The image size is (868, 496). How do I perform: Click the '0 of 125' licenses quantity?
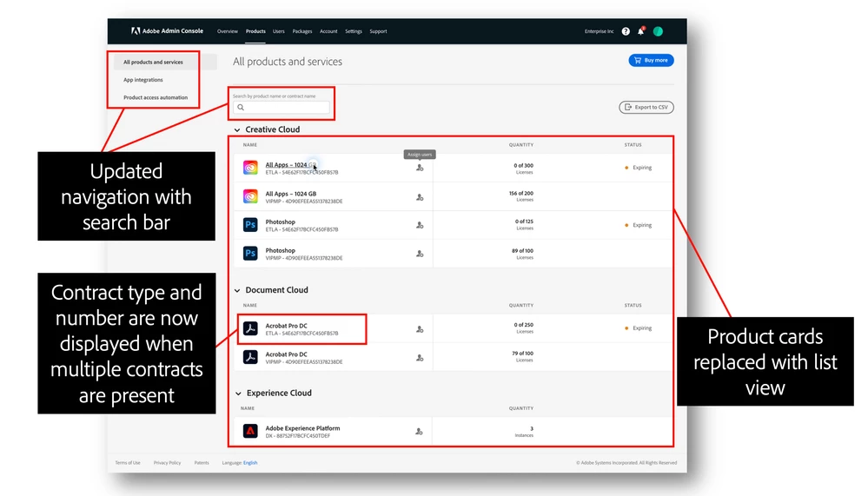pos(524,222)
